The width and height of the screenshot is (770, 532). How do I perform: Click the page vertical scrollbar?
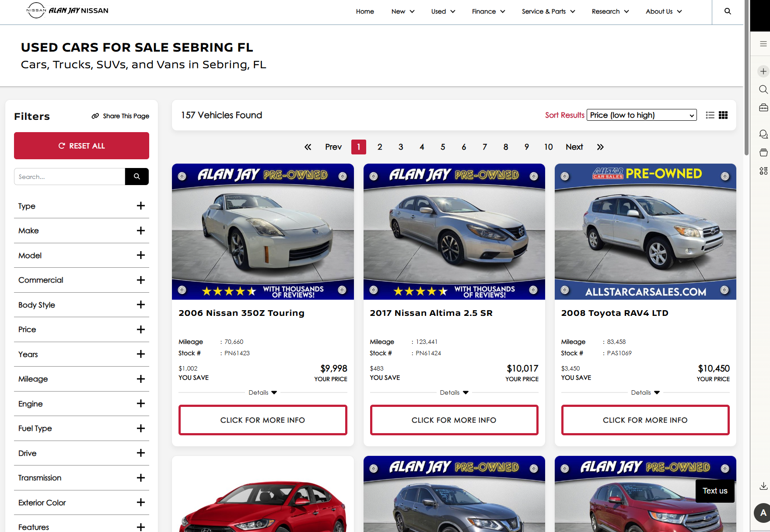click(x=746, y=77)
